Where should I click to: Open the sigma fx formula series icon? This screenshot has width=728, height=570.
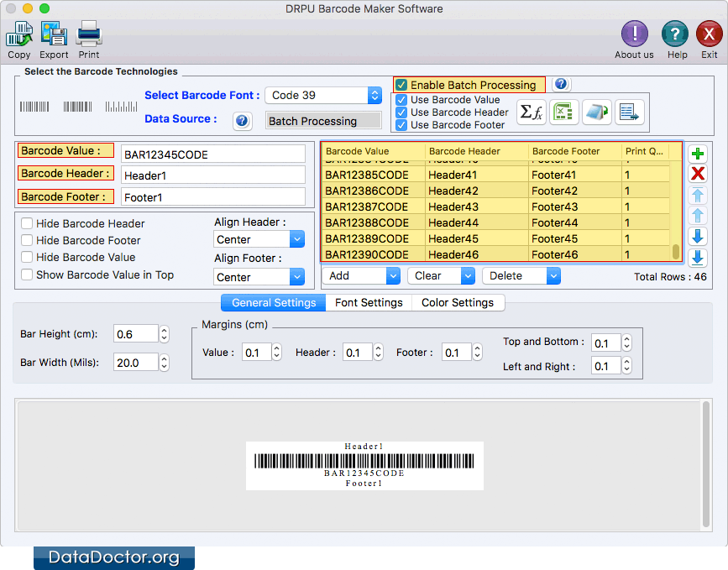click(532, 112)
